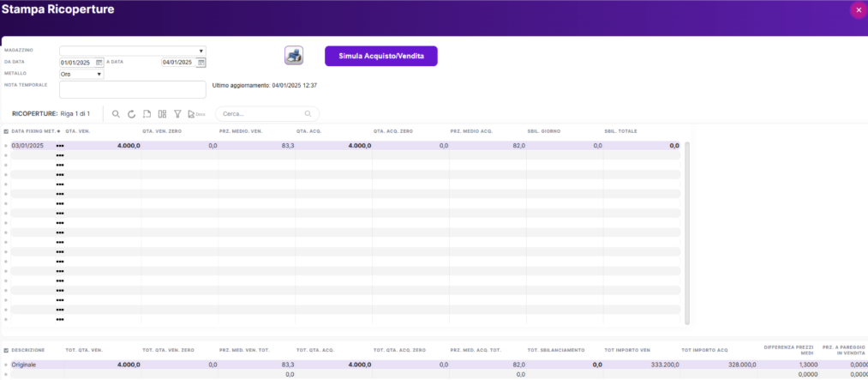Open calendar picker for Da Data
868x380 pixels.
tap(99, 63)
